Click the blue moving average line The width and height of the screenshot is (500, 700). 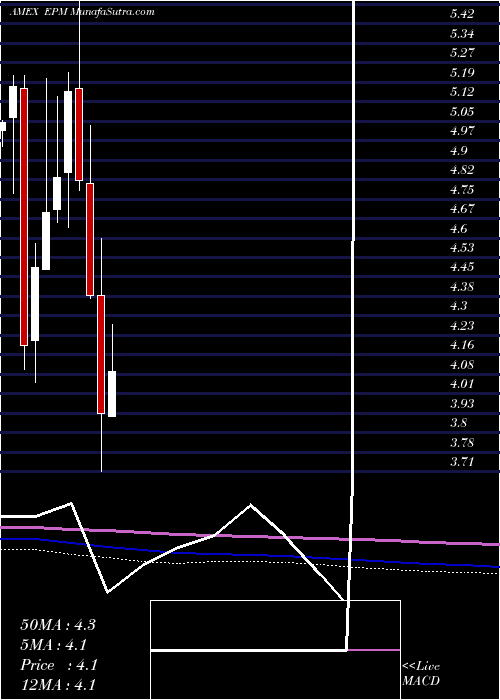click(250, 554)
